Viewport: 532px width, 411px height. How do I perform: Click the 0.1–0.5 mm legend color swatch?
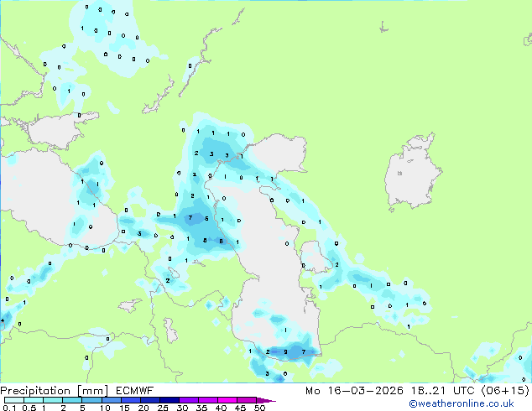[x=14, y=400]
